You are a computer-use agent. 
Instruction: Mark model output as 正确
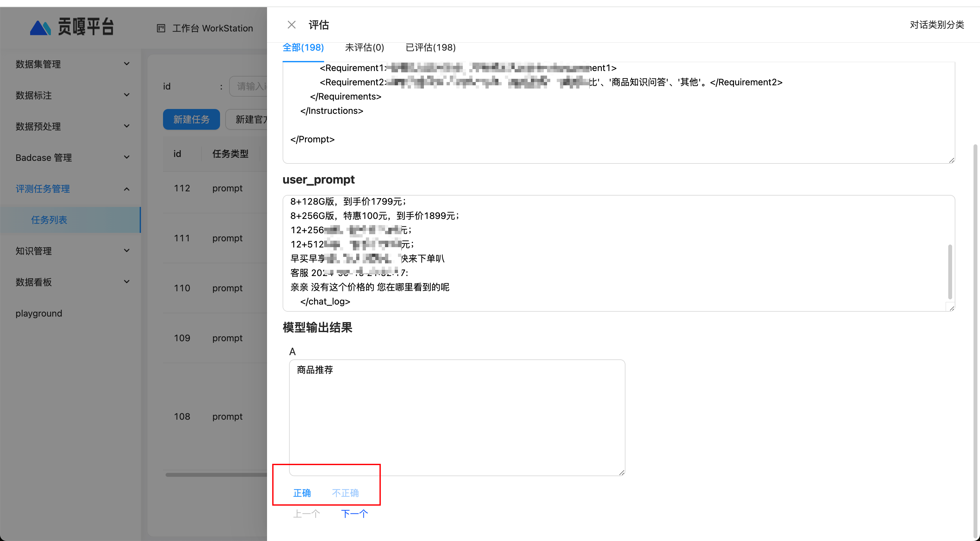(x=302, y=493)
